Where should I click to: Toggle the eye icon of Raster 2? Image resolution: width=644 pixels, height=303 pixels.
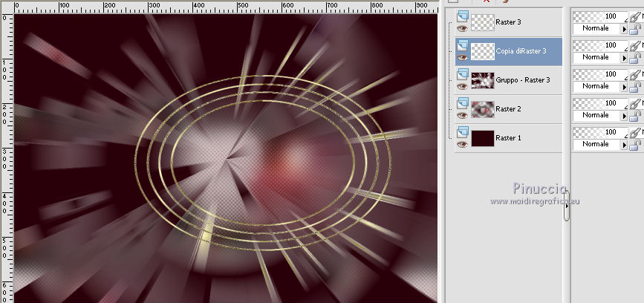point(463,115)
